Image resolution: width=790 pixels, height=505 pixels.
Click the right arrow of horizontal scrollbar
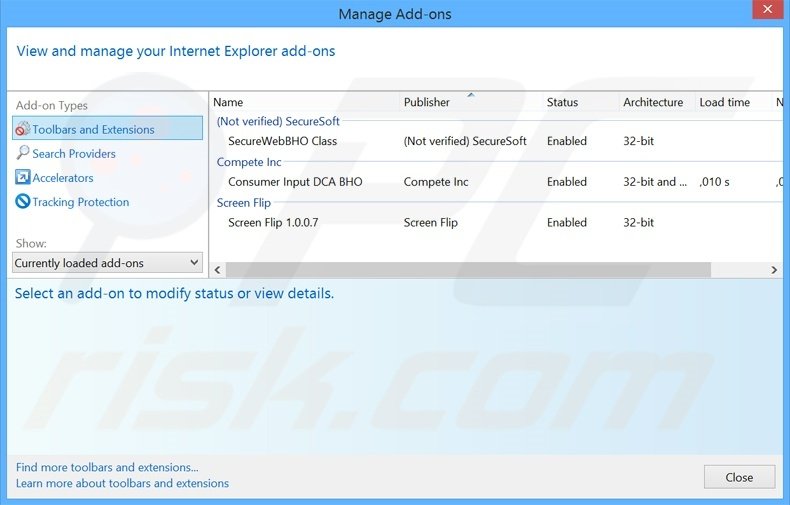pos(774,270)
